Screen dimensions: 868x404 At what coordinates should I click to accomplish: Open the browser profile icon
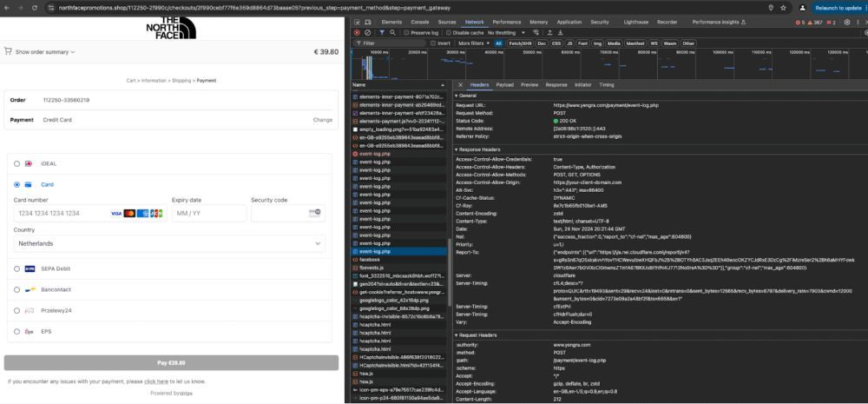(x=803, y=8)
